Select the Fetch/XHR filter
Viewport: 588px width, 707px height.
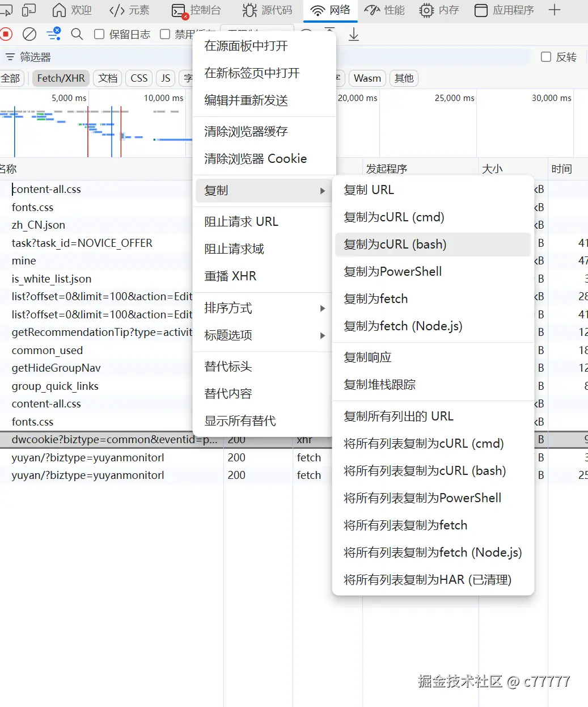point(61,78)
